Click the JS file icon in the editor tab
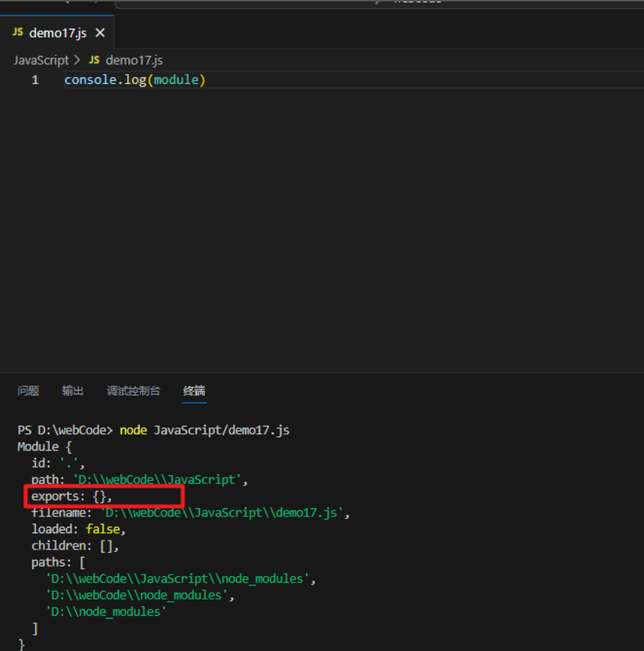644x651 pixels. coord(18,33)
